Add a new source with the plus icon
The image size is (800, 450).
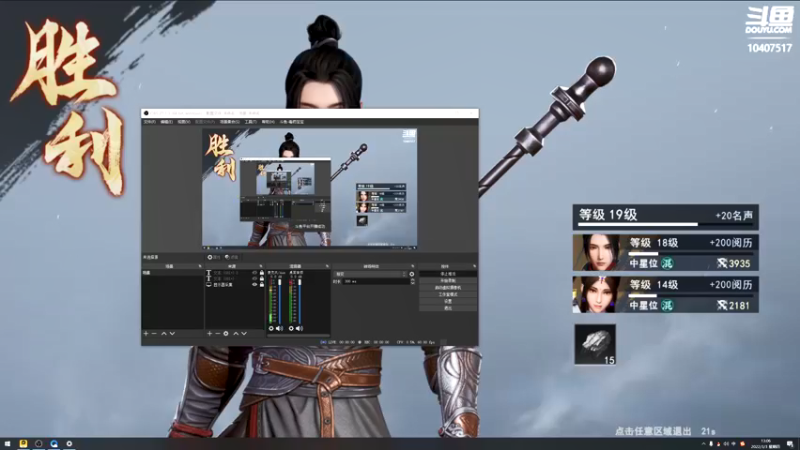tap(209, 334)
